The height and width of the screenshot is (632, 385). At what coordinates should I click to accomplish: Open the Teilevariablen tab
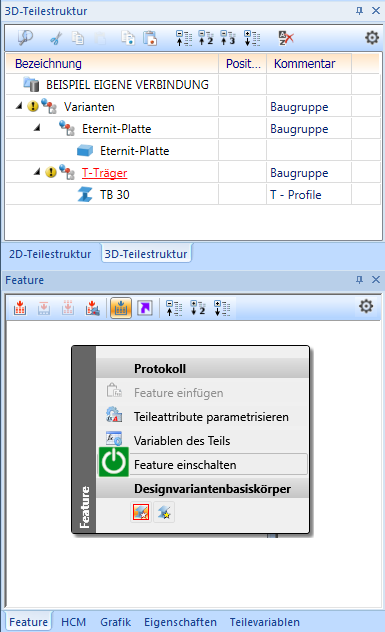pos(264,622)
